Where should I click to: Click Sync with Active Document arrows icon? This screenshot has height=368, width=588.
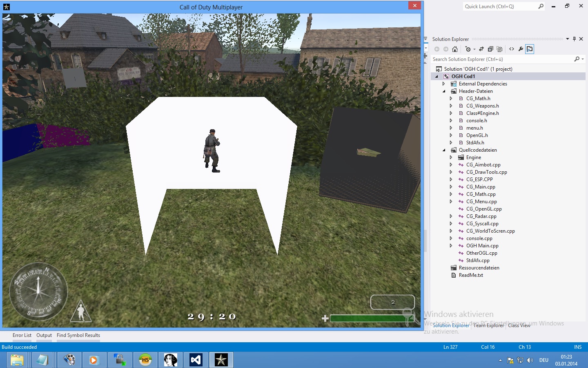point(481,49)
